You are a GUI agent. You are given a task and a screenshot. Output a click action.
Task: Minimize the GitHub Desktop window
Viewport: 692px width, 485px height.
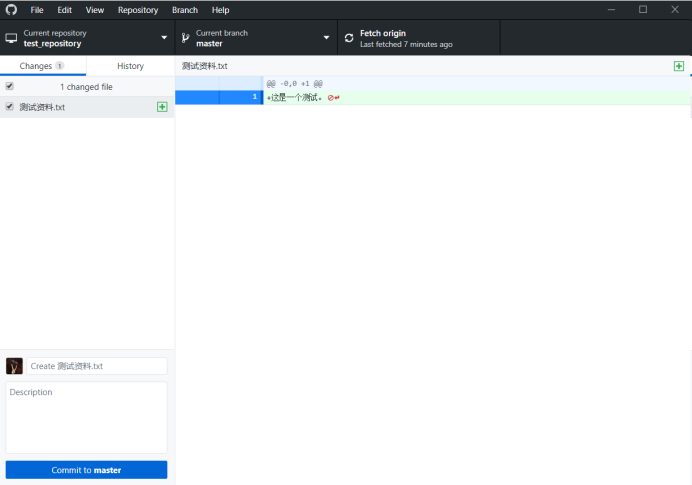611,9
